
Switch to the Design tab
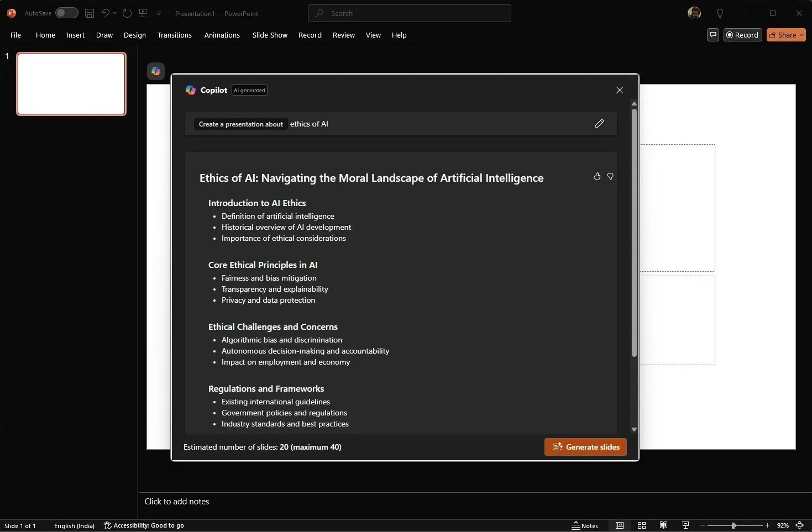tap(134, 35)
